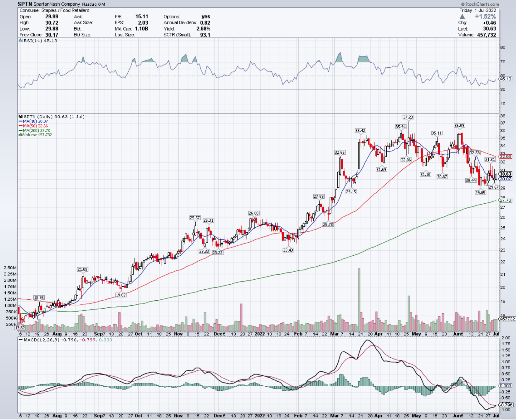The image size is (516, 420).
Task: Click the 36.09 peak price annotation
Action: tap(459, 126)
